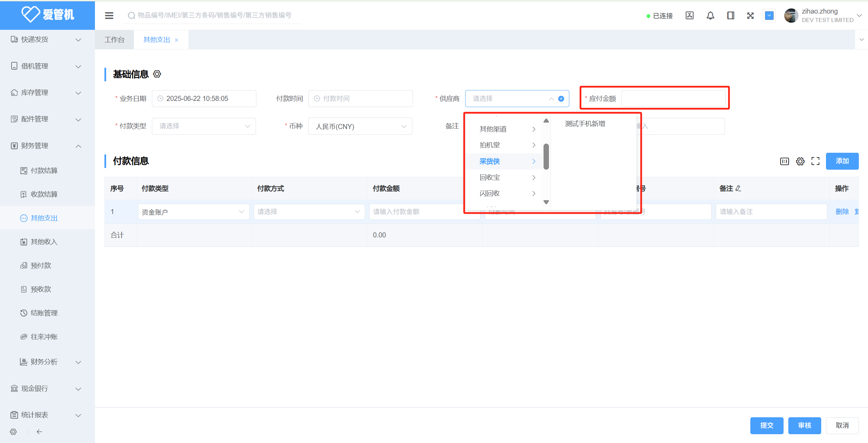
Task: Select 其他支出 in the sidebar
Action: click(x=47, y=218)
